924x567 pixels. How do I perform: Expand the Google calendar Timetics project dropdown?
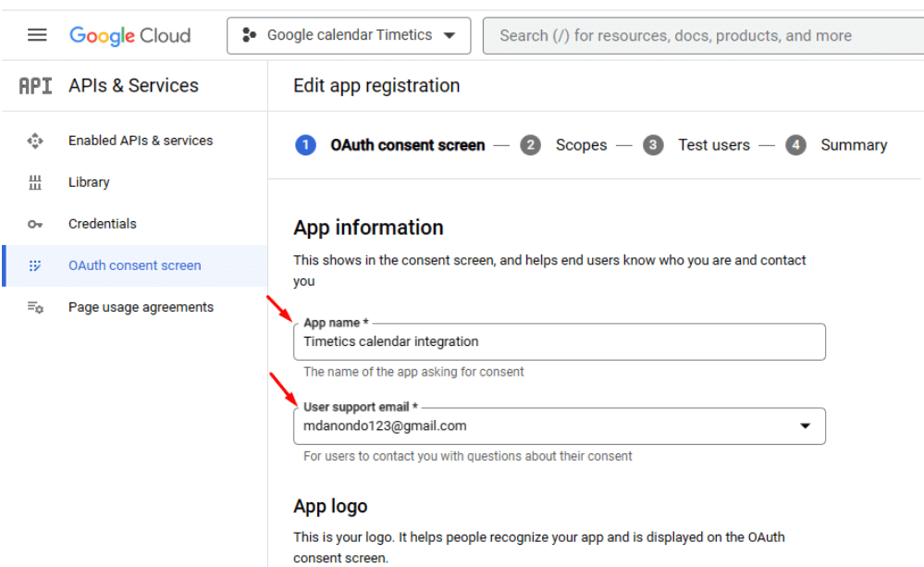coord(349,35)
